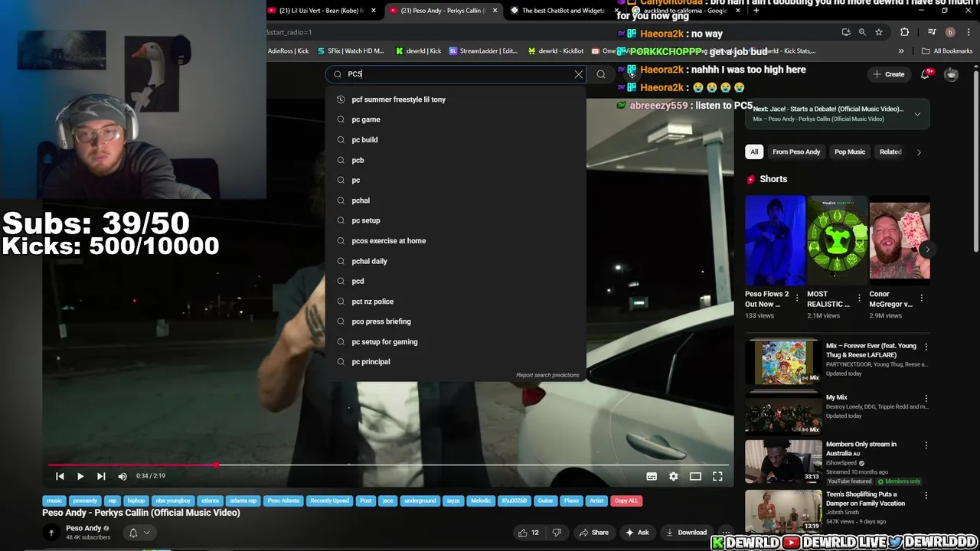The image size is (980, 551).
Task: Skip to next video
Action: pyautogui.click(x=100, y=476)
